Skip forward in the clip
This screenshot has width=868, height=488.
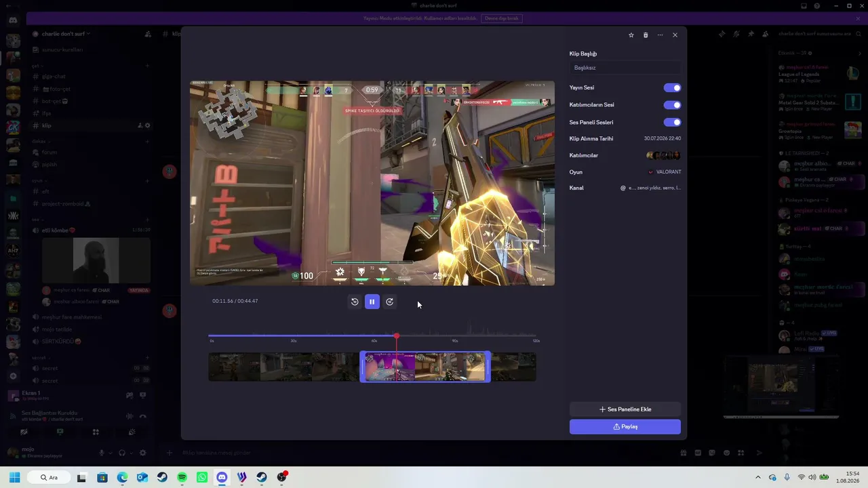point(389,302)
